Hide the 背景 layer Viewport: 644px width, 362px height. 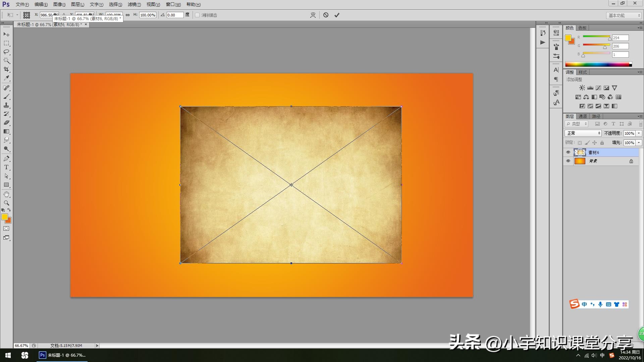coord(568,161)
